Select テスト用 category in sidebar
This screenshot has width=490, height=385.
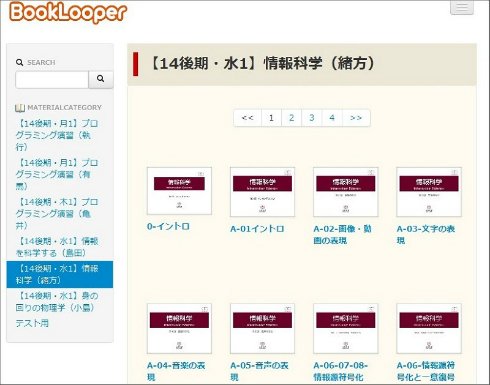click(32, 323)
